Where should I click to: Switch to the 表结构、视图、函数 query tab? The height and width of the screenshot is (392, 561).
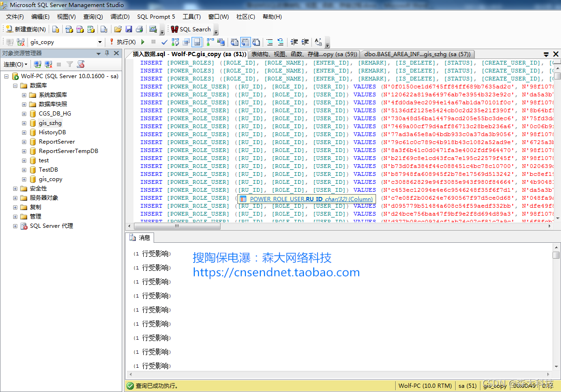(x=304, y=54)
